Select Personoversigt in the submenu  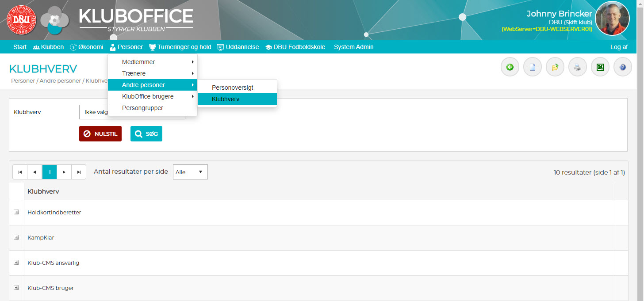coord(233,88)
